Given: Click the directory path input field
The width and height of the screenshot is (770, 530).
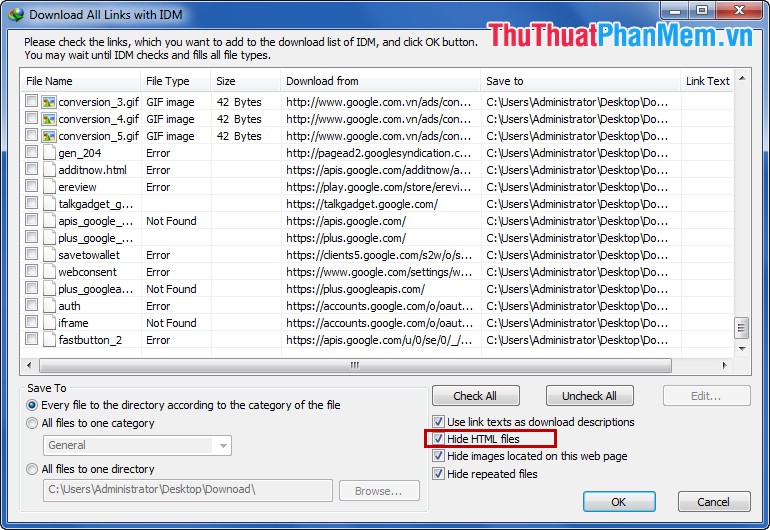Looking at the screenshot, I should coord(188,490).
